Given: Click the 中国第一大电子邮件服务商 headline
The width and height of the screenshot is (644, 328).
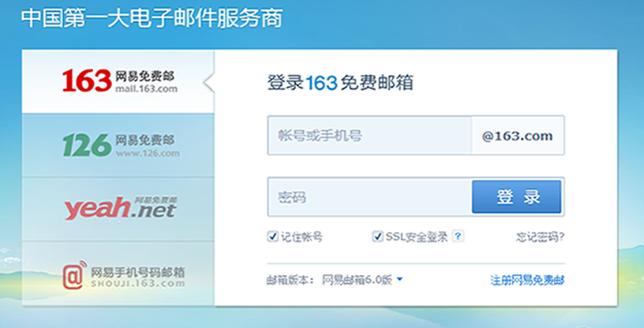Looking at the screenshot, I should pos(152,18).
